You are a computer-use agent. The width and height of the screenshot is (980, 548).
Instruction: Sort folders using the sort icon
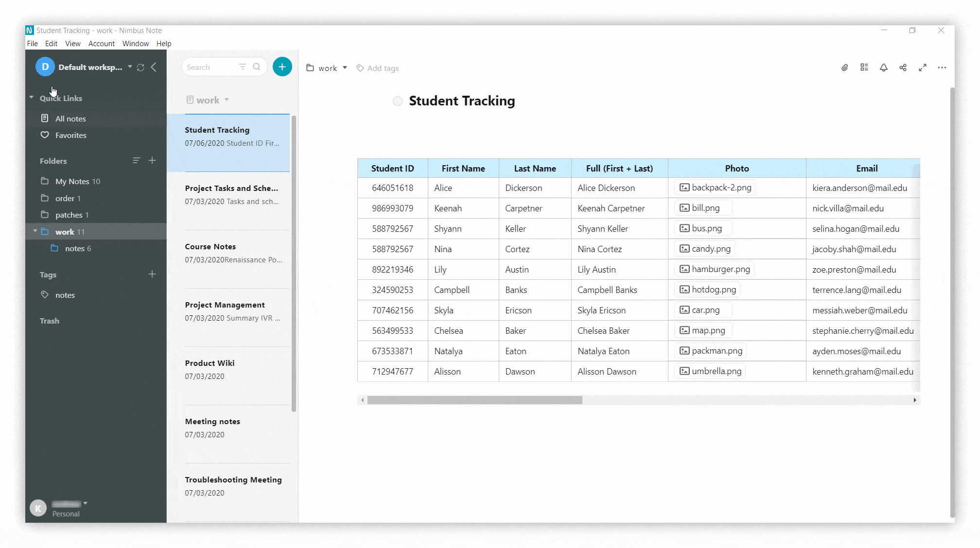[136, 160]
